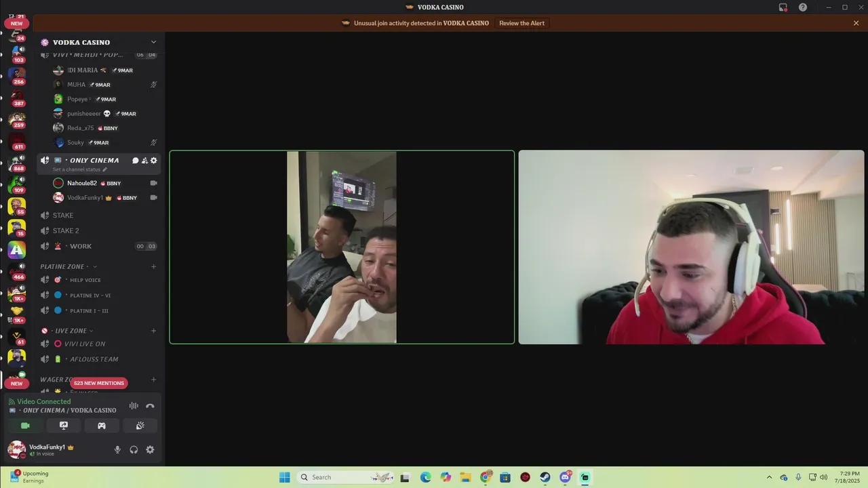Mute microphone in user panel
This screenshot has width=868, height=488.
pos(117,449)
